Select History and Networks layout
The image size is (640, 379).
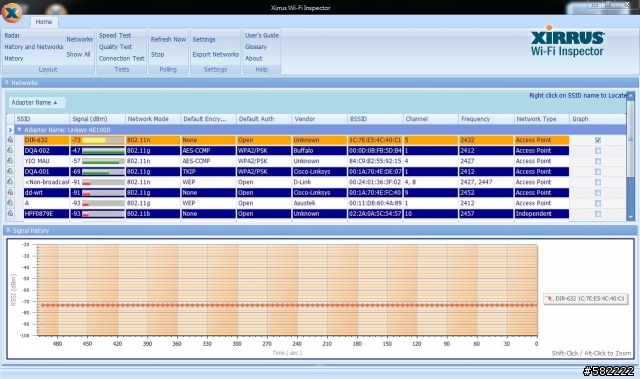(x=34, y=47)
